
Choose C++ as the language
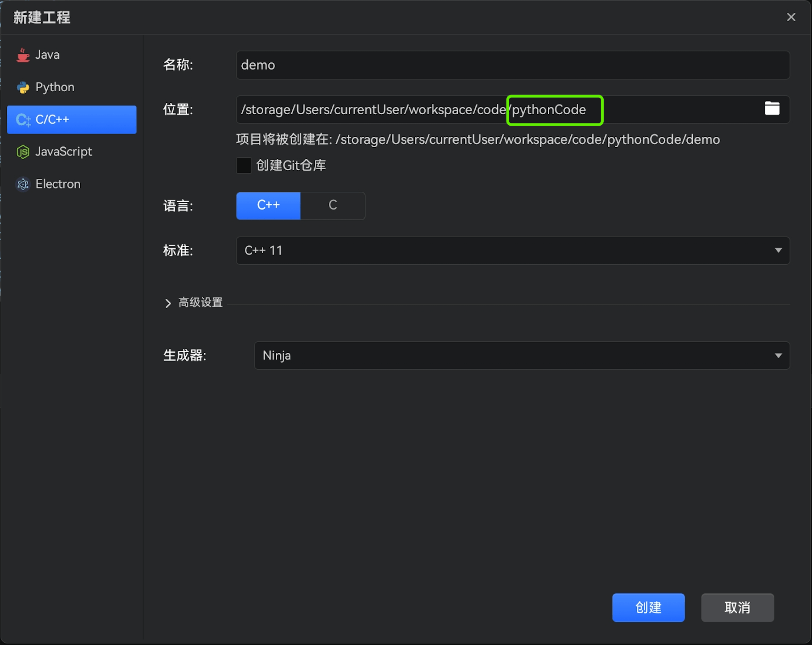[268, 206]
